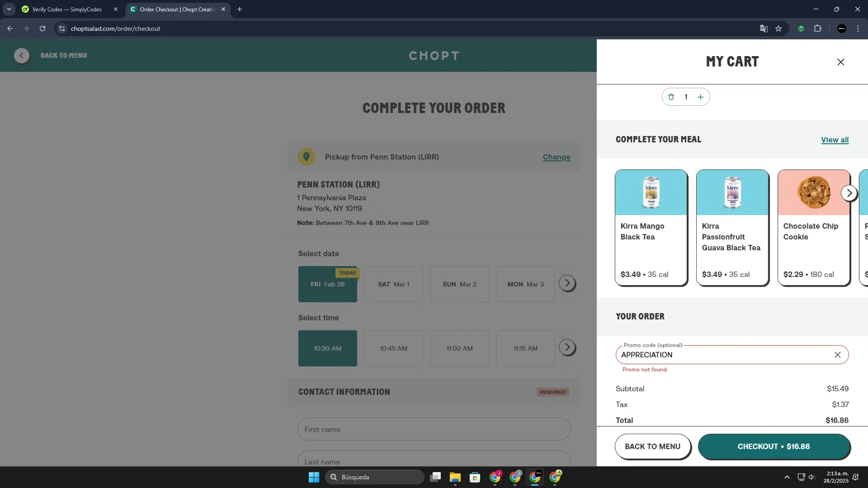Show hidden system tray icons
The image size is (868, 488).
tap(786, 477)
